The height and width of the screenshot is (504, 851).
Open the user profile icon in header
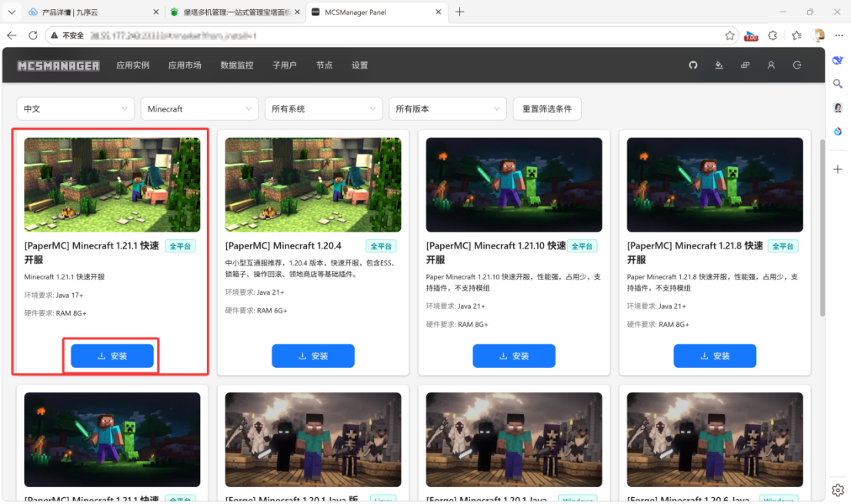(771, 65)
